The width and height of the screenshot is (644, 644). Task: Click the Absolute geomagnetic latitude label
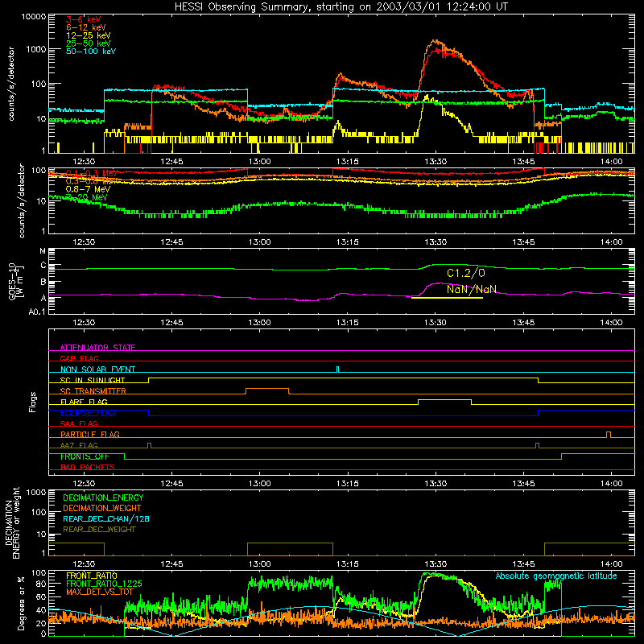(x=556, y=576)
